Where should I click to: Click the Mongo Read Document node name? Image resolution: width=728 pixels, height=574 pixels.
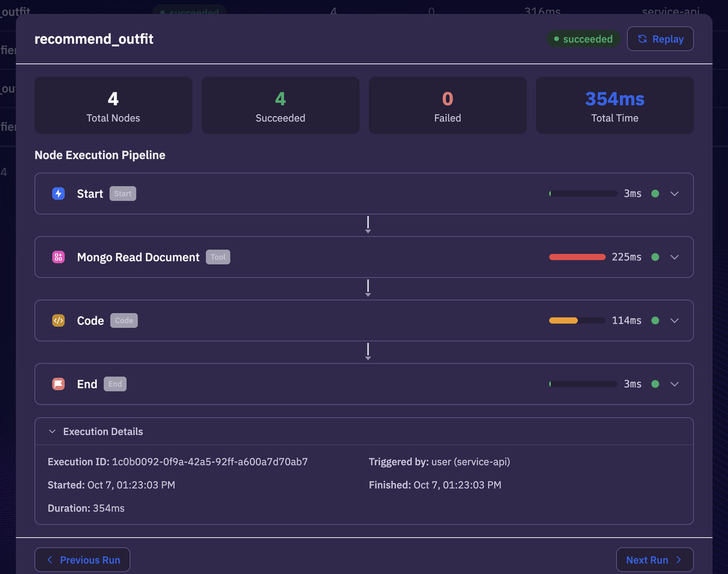[x=138, y=257]
